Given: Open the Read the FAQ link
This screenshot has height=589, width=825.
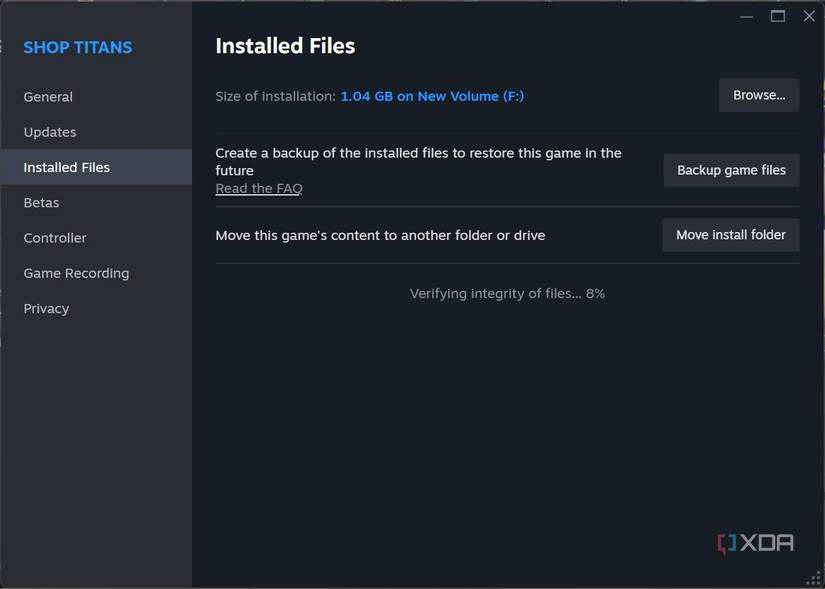Looking at the screenshot, I should (x=259, y=187).
